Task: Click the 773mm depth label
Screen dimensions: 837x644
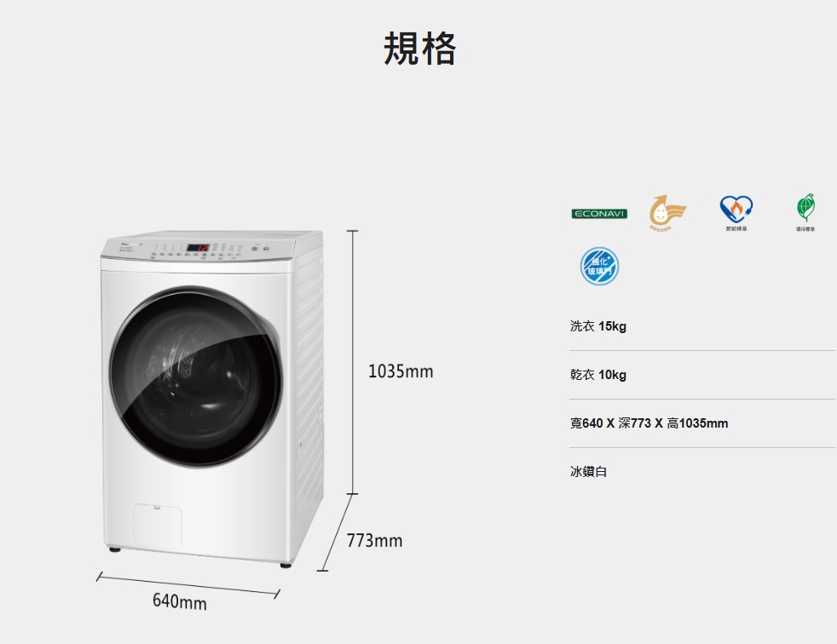Action: point(374,540)
